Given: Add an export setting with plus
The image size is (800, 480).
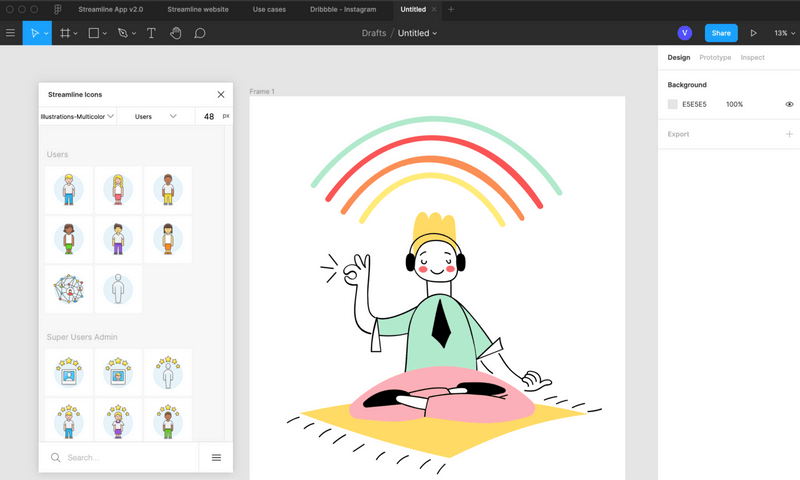Looking at the screenshot, I should pyautogui.click(x=789, y=133).
